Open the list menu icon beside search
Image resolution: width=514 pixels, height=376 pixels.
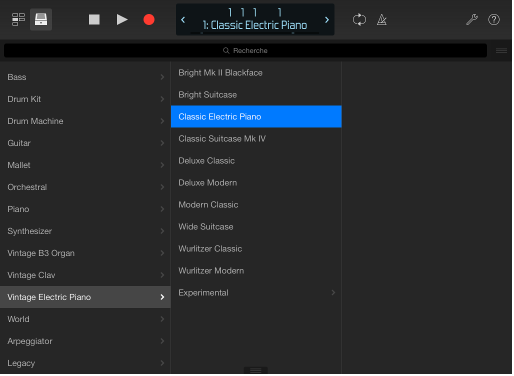pyautogui.click(x=501, y=50)
